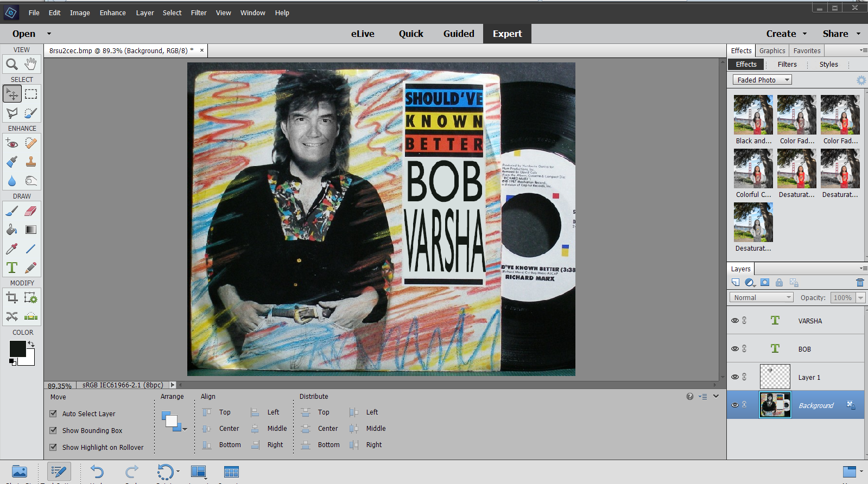Open the Arrange dropdown arrow
Image resolution: width=868 pixels, height=484 pixels.
pyautogui.click(x=185, y=429)
